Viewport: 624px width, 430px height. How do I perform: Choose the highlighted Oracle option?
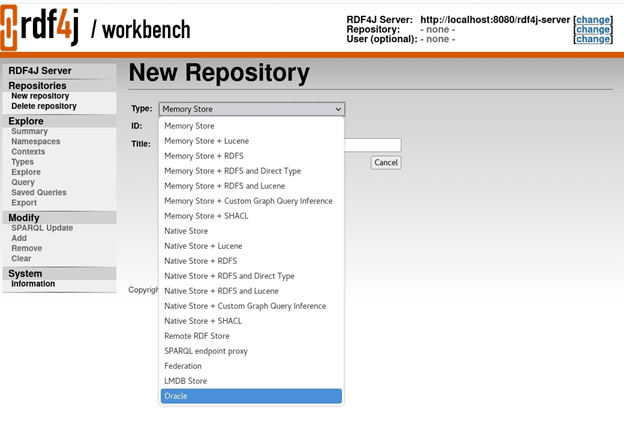[x=251, y=396]
